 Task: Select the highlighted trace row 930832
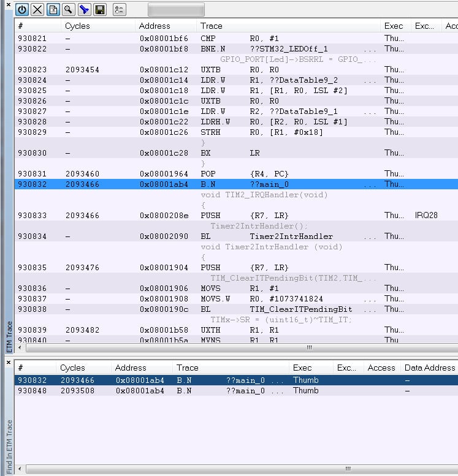pyautogui.click(x=236, y=184)
